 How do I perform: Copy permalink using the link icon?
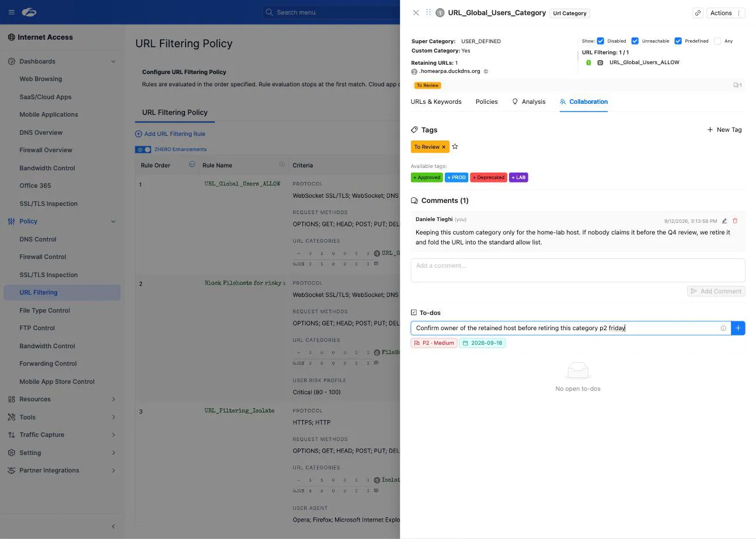[698, 13]
